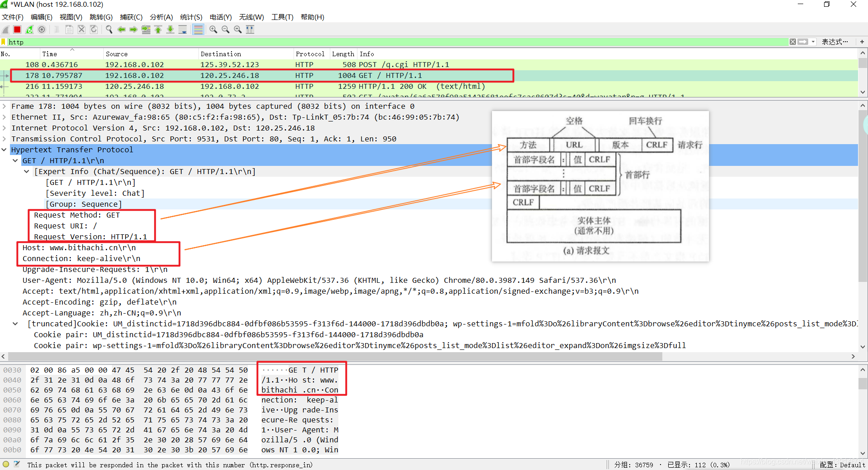Open the 文件(F) menu
This screenshot has height=470, width=868.
click(x=13, y=17)
